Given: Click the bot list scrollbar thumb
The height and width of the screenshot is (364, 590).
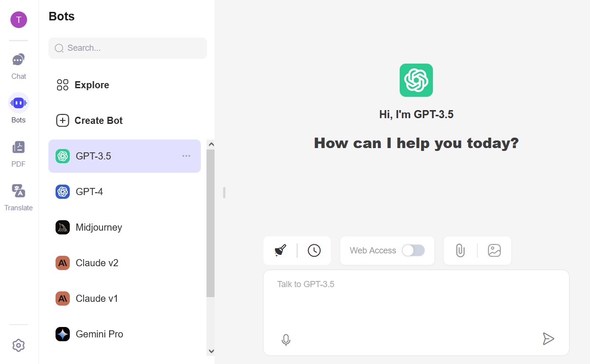Looking at the screenshot, I should [x=211, y=224].
